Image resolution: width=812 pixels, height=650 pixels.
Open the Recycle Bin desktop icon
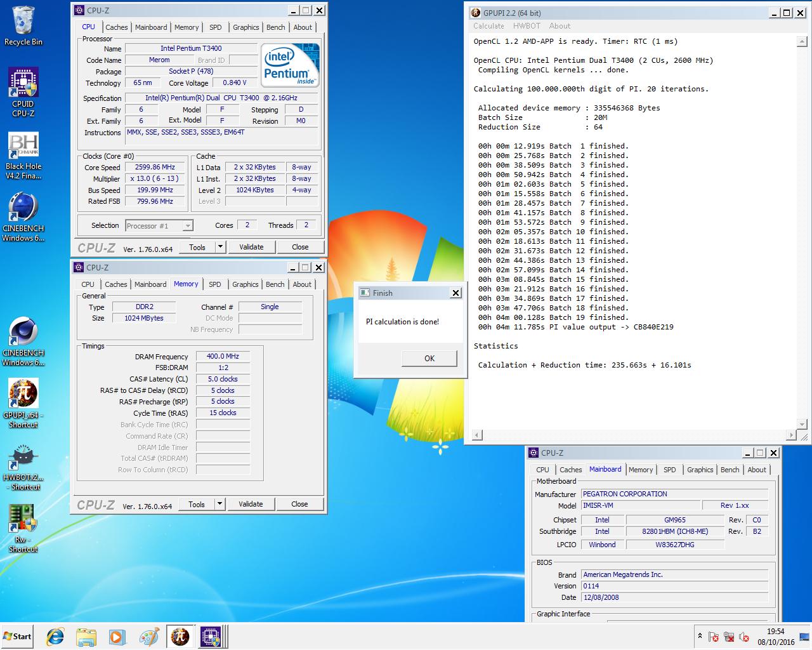click(x=23, y=25)
